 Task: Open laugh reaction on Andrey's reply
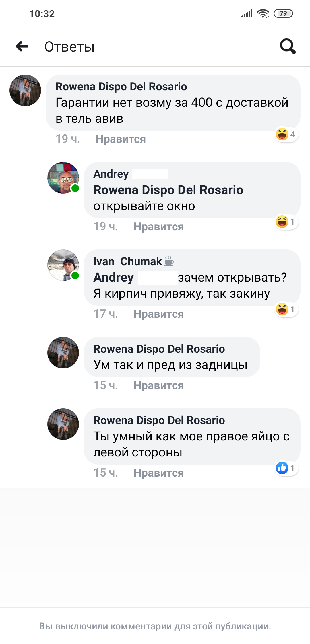[x=286, y=222]
